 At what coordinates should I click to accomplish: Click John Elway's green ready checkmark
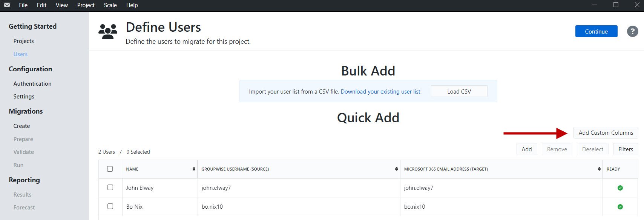(x=620, y=188)
